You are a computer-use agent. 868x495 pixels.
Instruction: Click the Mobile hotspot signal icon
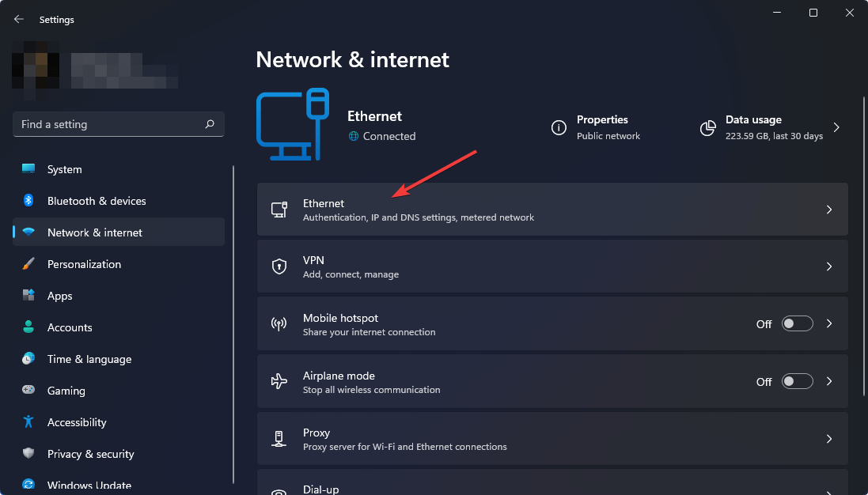(279, 323)
